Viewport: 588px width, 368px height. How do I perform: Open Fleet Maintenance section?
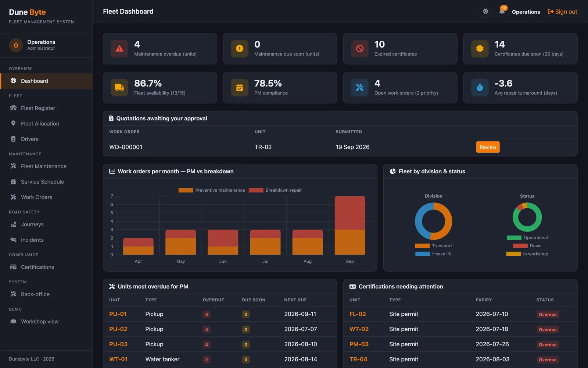(46, 166)
